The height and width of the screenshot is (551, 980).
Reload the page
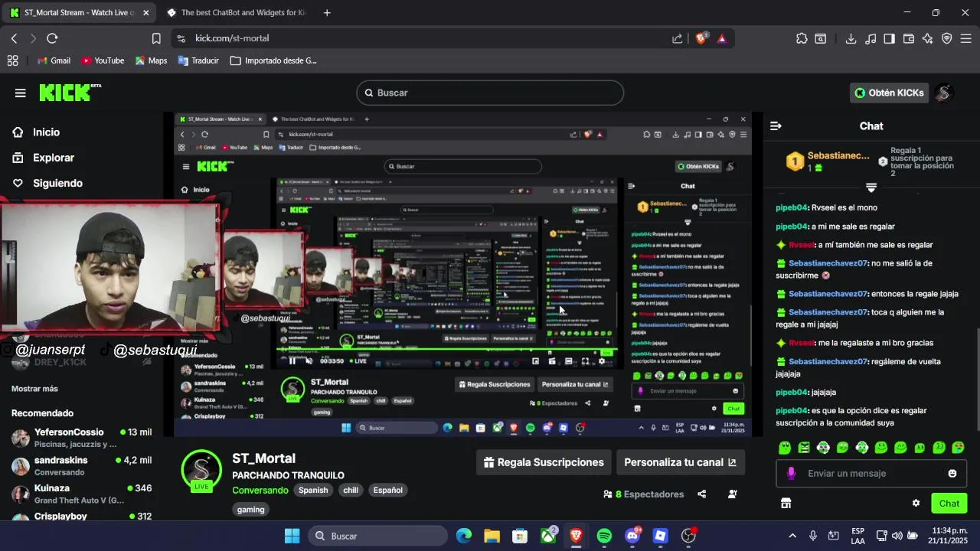pos(52,38)
